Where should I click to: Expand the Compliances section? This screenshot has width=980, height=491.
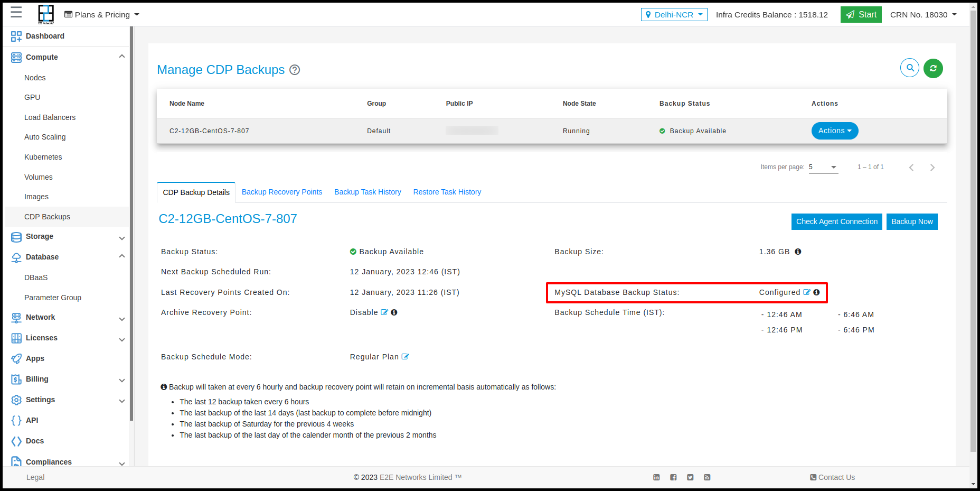click(122, 464)
